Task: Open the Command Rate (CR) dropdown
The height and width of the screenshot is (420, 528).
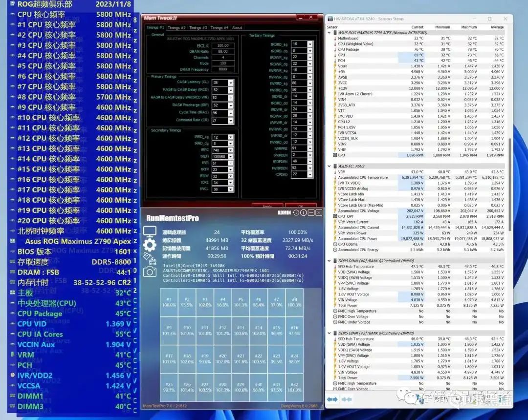Action: (231, 121)
